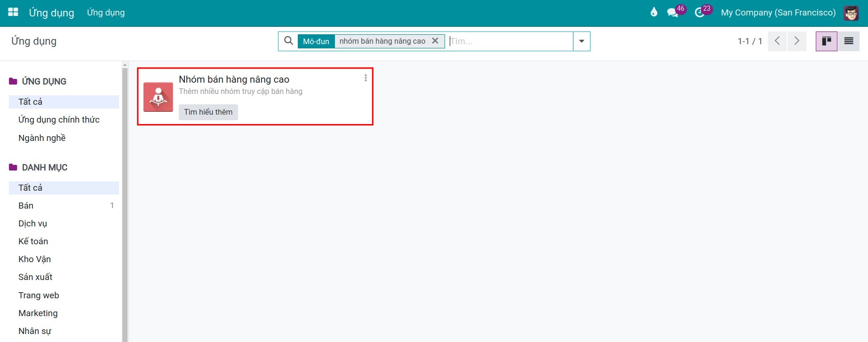Select the 'Dịch vụ' category
Screen dimensions: 868x342
64,224
